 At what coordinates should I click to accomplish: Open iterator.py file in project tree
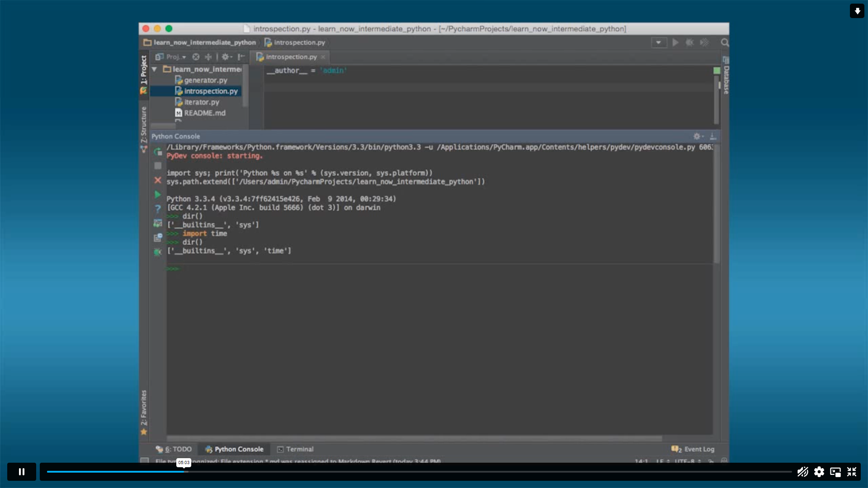(202, 101)
